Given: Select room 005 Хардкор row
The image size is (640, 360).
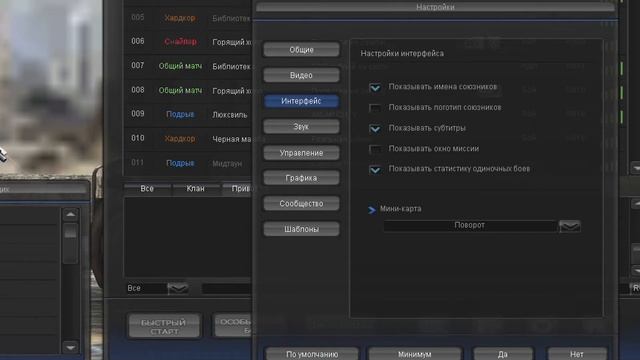Looking at the screenshot, I should click(x=188, y=18).
